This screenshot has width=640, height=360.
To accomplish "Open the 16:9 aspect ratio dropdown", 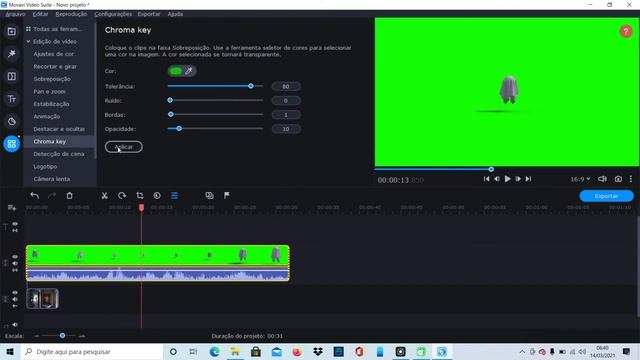I will [580, 179].
